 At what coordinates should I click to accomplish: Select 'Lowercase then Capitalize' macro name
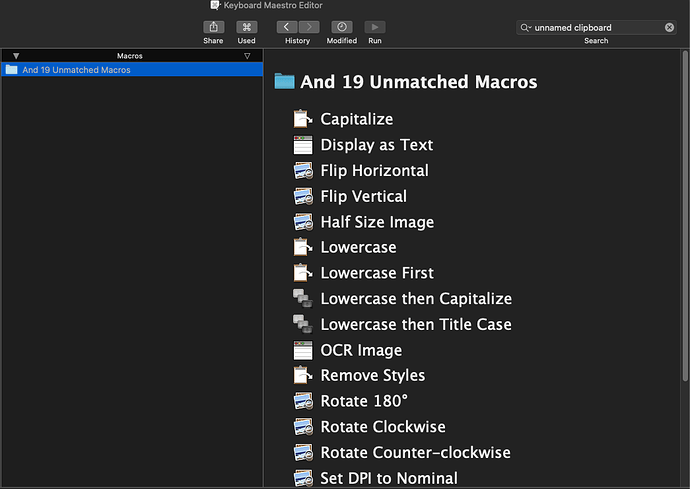(x=416, y=298)
